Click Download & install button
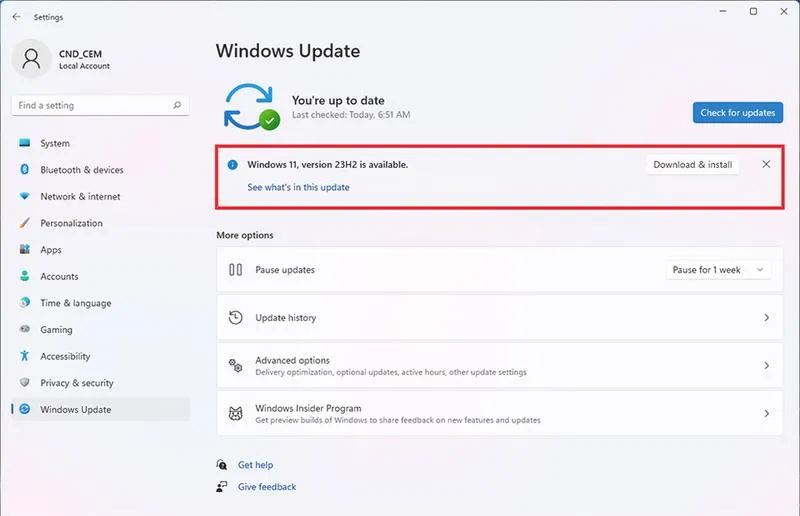800x516 pixels. 692,164
